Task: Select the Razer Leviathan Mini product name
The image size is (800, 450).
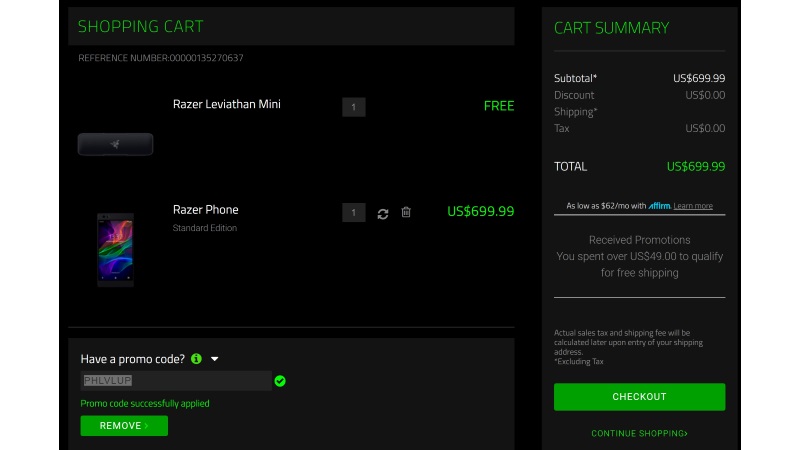Action: click(226, 104)
